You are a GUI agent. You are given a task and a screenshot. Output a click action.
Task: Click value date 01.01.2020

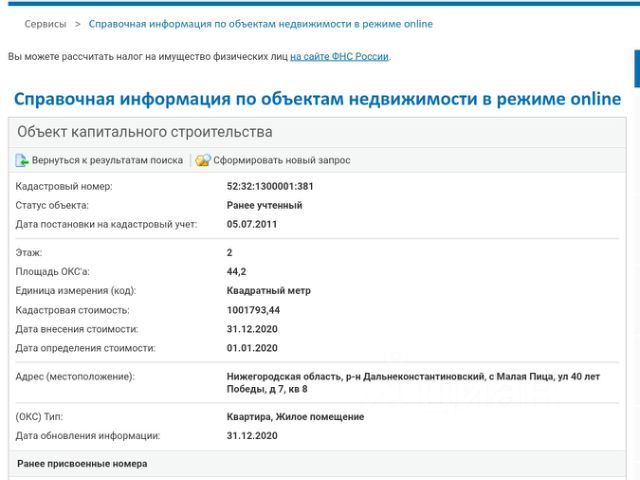252,348
